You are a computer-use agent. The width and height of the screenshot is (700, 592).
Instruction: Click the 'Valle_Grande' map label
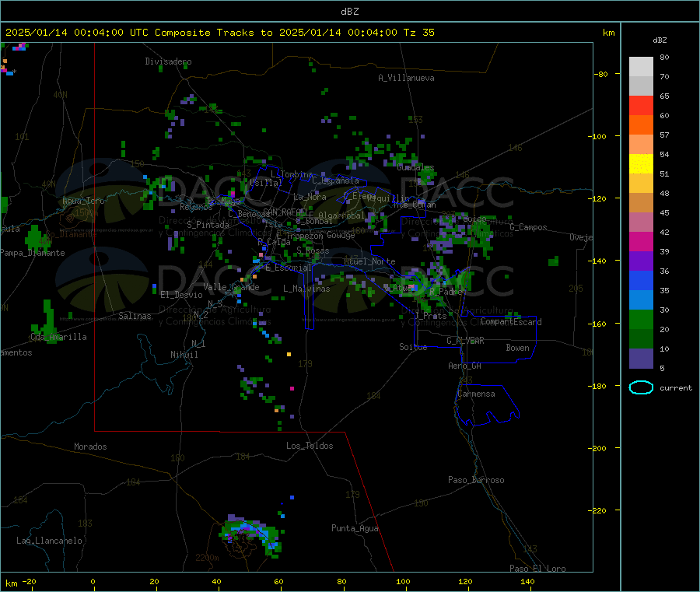tap(231, 287)
